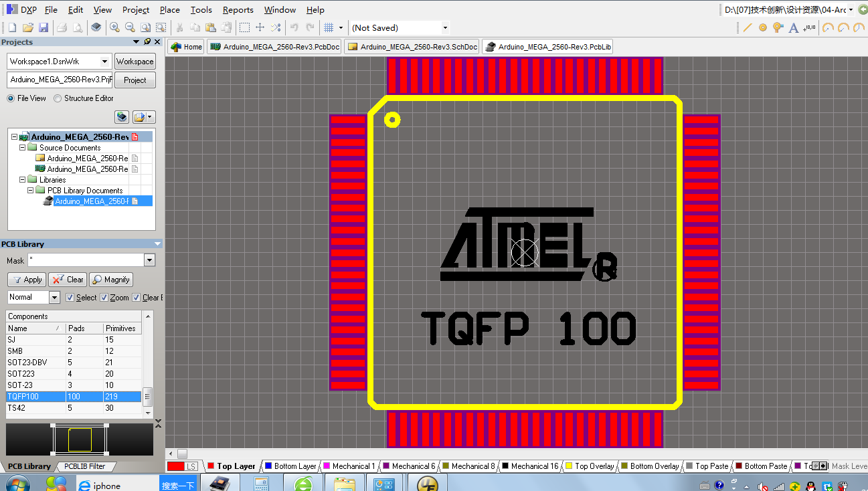Switch to the PCBLIB Filter panel tab
The image size is (868, 491).
[x=85, y=466]
